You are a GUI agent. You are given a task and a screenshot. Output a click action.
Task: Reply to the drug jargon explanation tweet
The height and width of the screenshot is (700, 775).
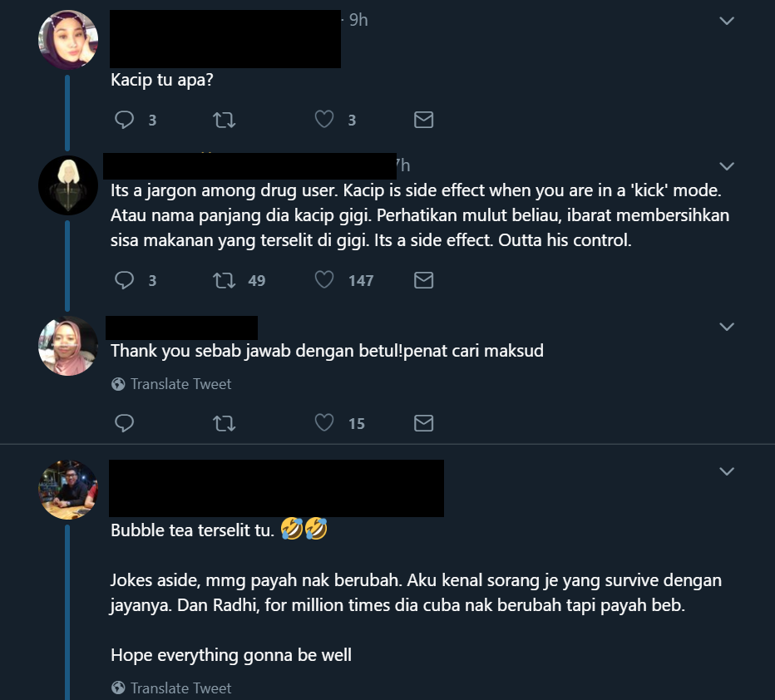pyautogui.click(x=124, y=280)
